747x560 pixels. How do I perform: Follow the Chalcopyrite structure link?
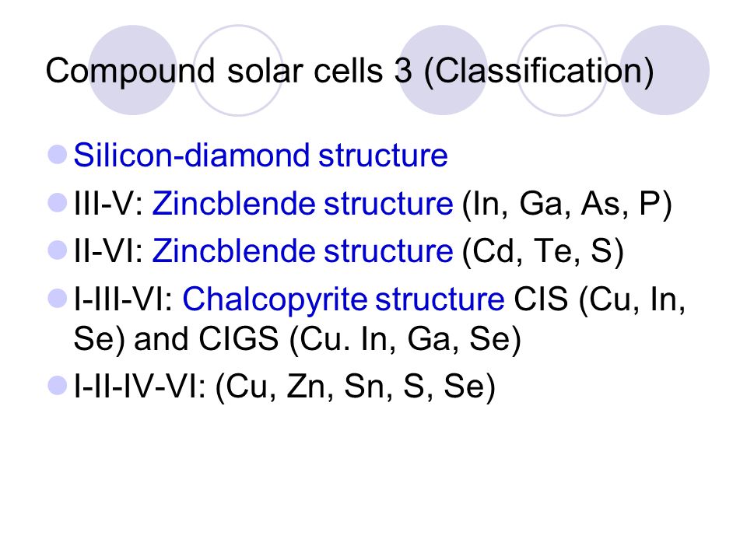343,299
